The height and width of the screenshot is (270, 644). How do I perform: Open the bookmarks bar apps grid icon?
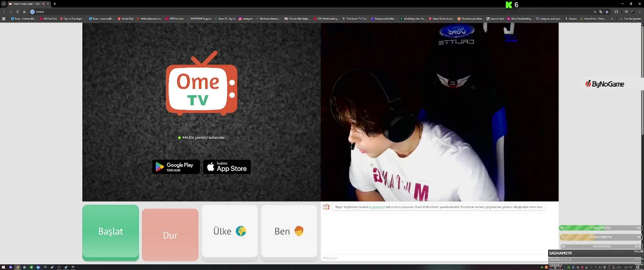4,19
